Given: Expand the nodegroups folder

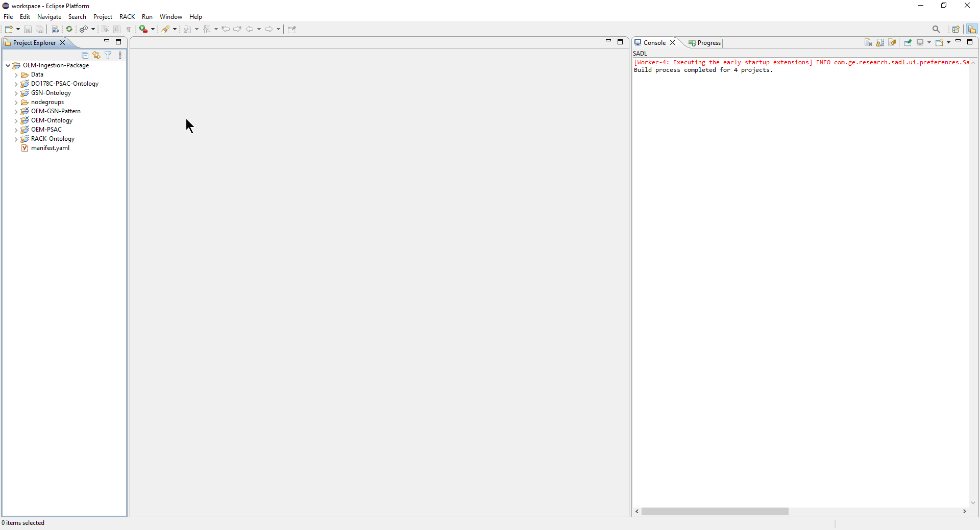Looking at the screenshot, I should [x=16, y=103].
